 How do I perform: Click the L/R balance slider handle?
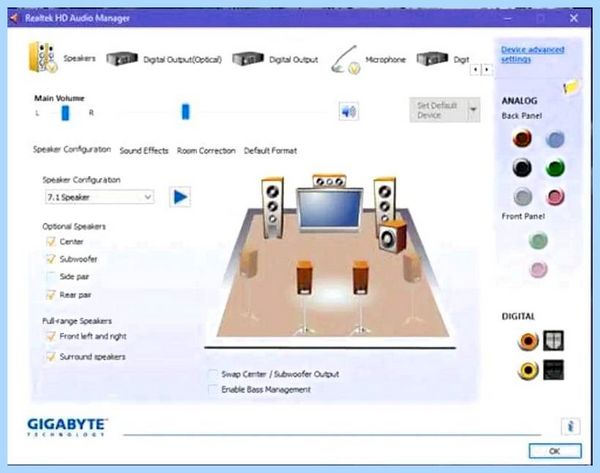65,113
